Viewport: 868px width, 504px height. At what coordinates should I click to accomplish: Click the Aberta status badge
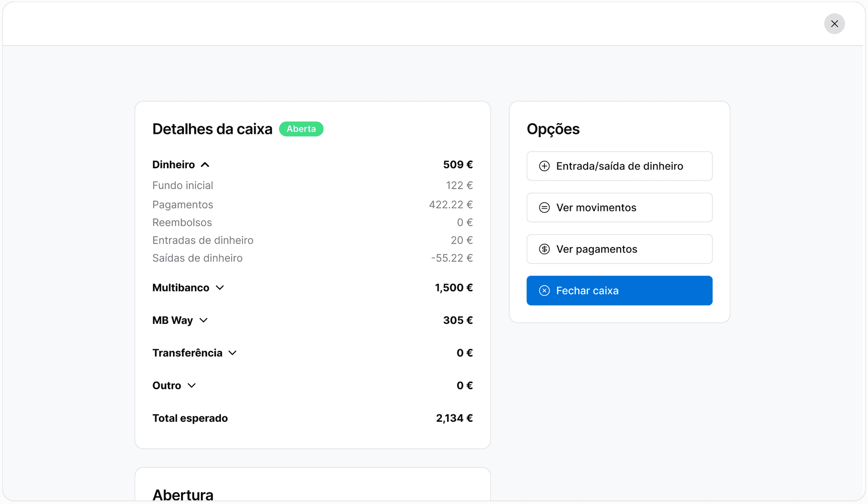[301, 129]
